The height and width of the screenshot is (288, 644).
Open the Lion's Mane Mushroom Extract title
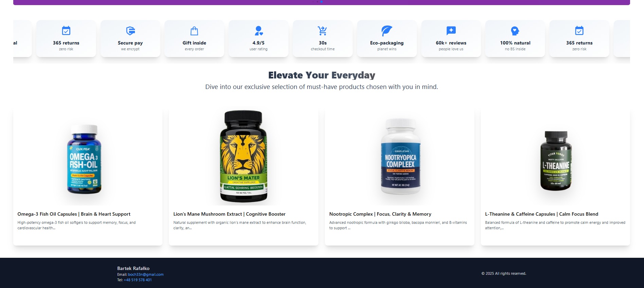[229, 214]
